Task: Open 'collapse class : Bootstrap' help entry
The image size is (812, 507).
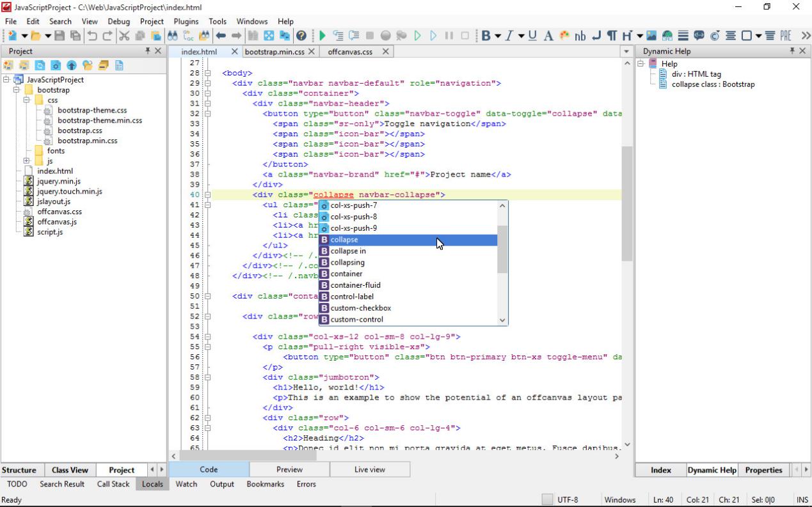Action: [713, 84]
